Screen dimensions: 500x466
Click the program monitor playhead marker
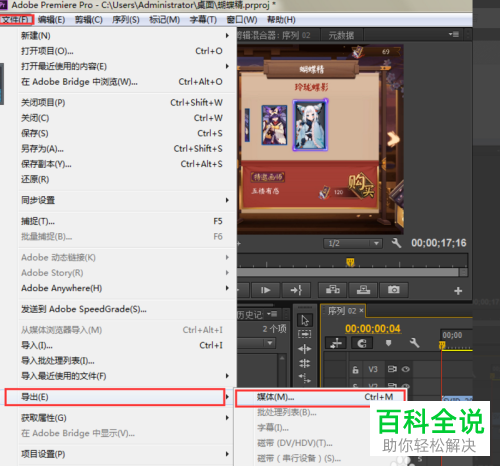coord(350,262)
